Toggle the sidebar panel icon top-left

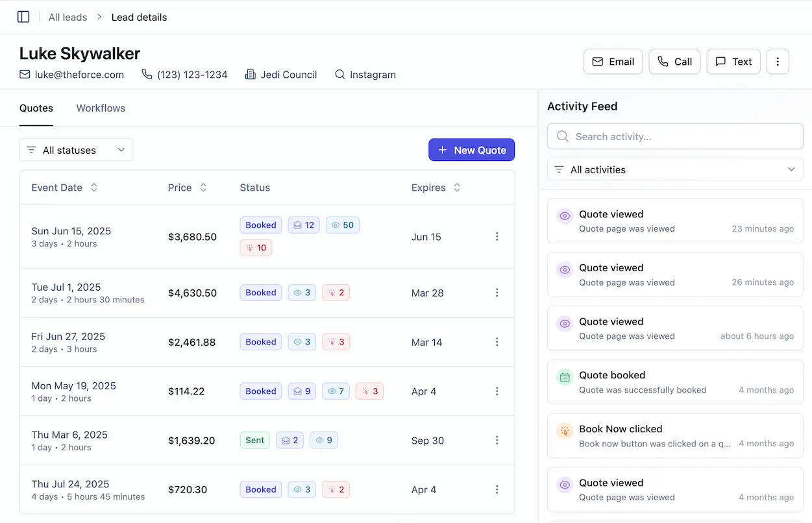pos(23,17)
